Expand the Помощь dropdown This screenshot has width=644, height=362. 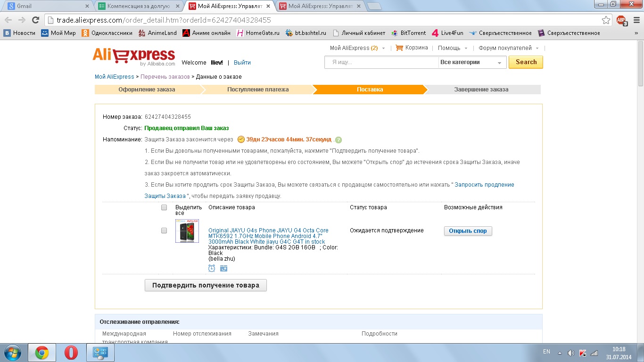(x=453, y=48)
